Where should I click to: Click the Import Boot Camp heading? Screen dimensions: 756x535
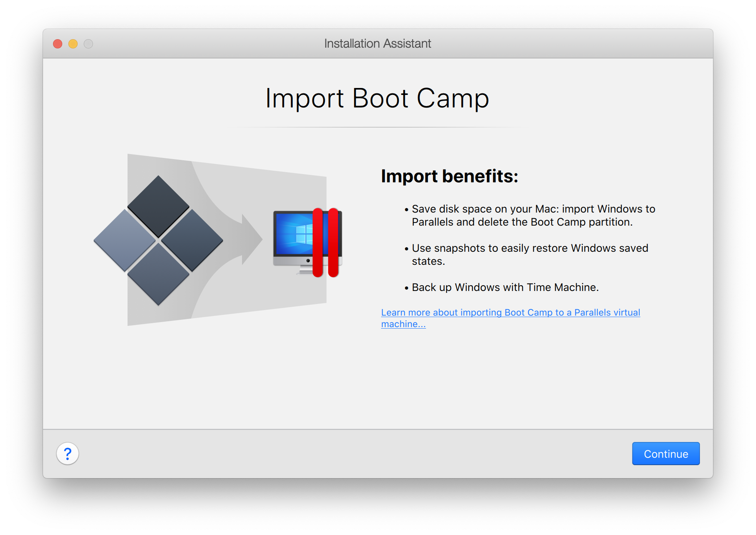click(x=378, y=98)
